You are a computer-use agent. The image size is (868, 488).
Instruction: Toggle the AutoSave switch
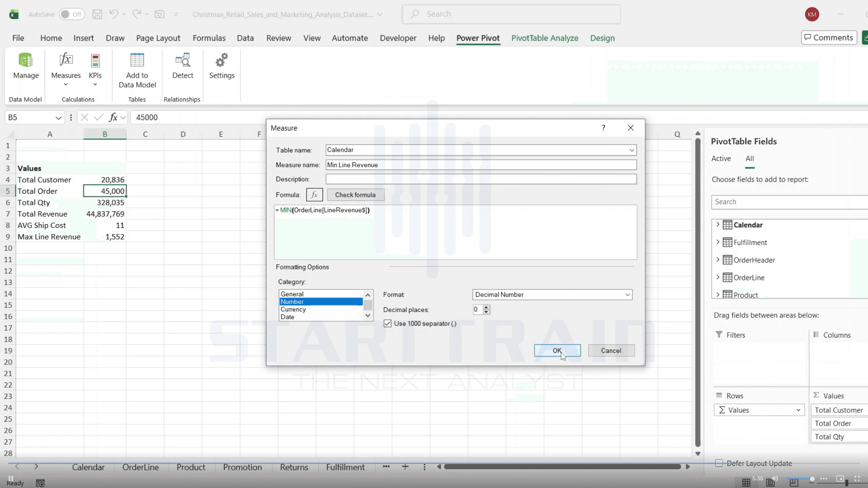[x=71, y=14]
